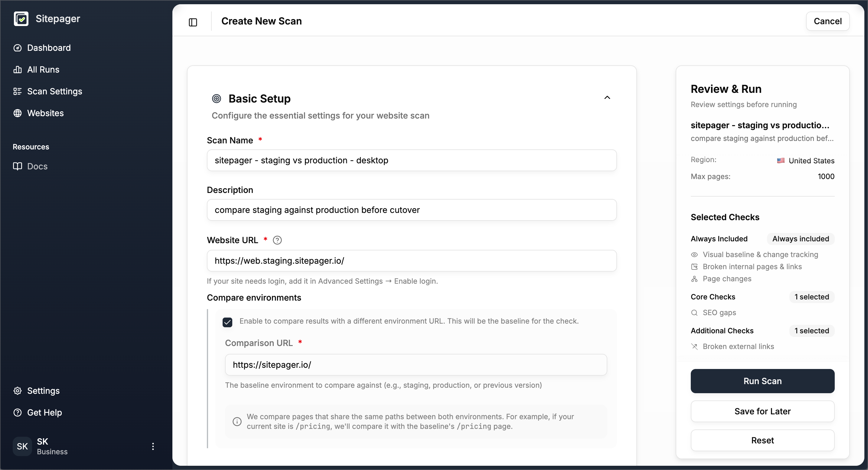Toggle the sidebar with the panel icon

click(193, 22)
